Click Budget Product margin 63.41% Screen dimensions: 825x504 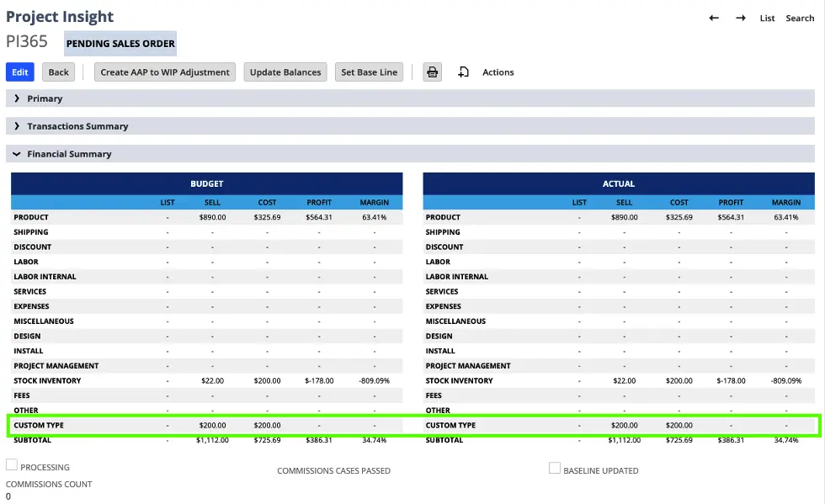(374, 217)
